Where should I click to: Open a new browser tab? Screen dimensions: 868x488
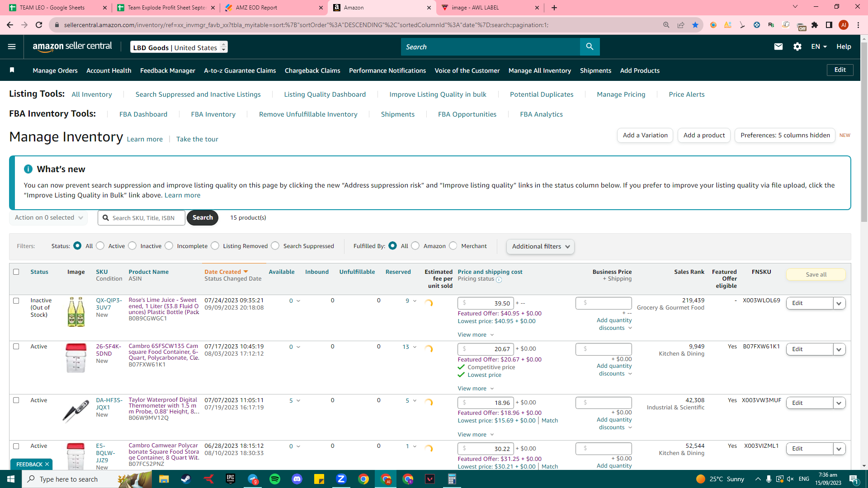click(554, 8)
